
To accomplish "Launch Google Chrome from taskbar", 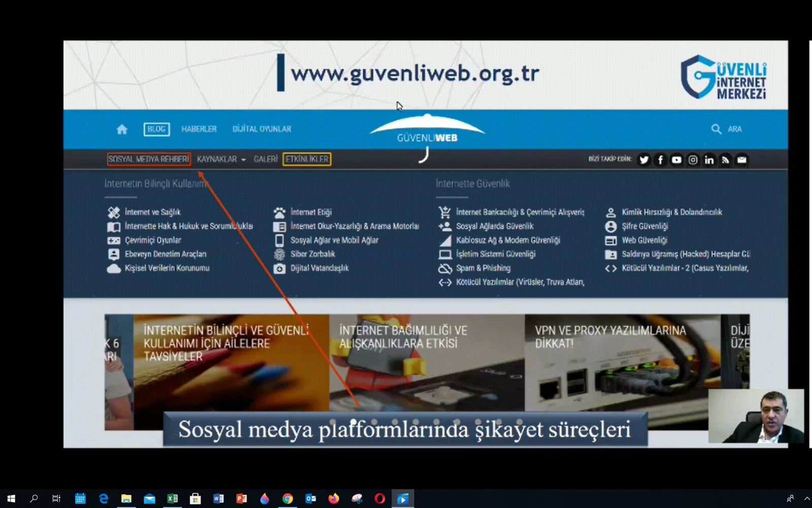I will [288, 499].
